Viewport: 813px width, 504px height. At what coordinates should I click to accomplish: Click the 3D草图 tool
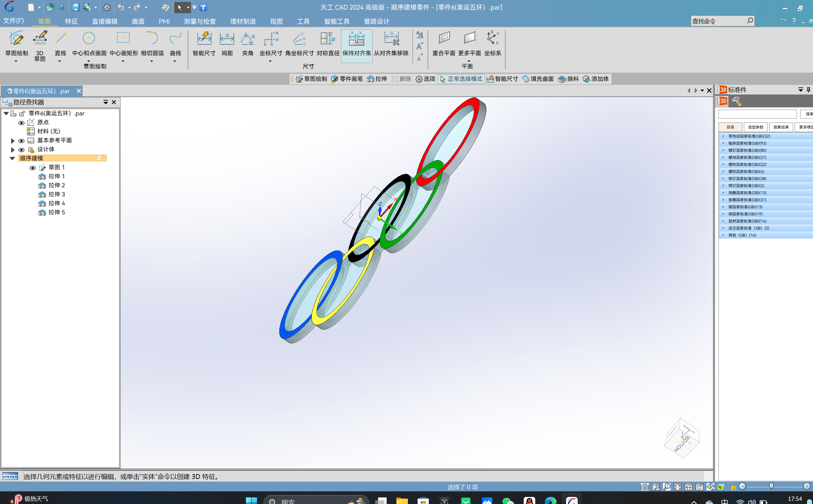pos(40,45)
